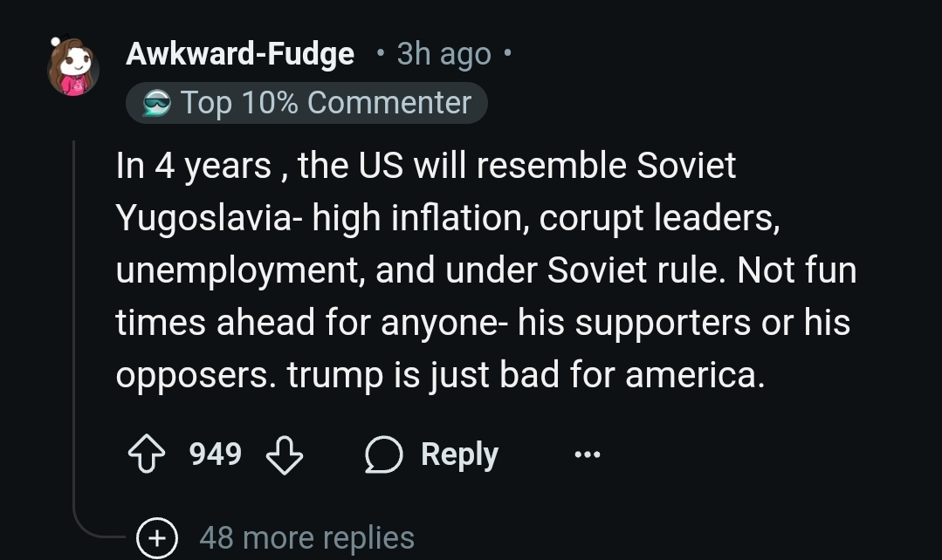Open the three-dot more options menu

point(588,454)
